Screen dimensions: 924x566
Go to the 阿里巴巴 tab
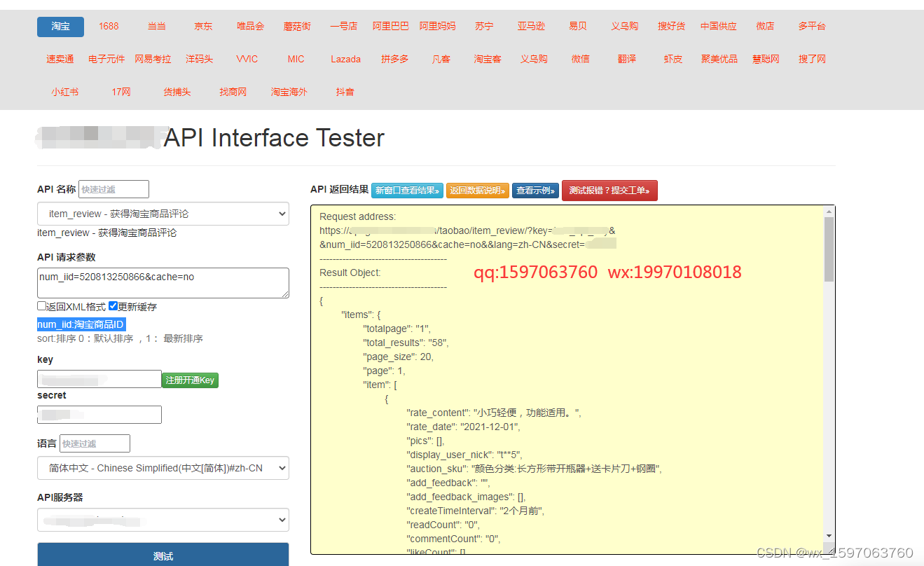point(391,27)
